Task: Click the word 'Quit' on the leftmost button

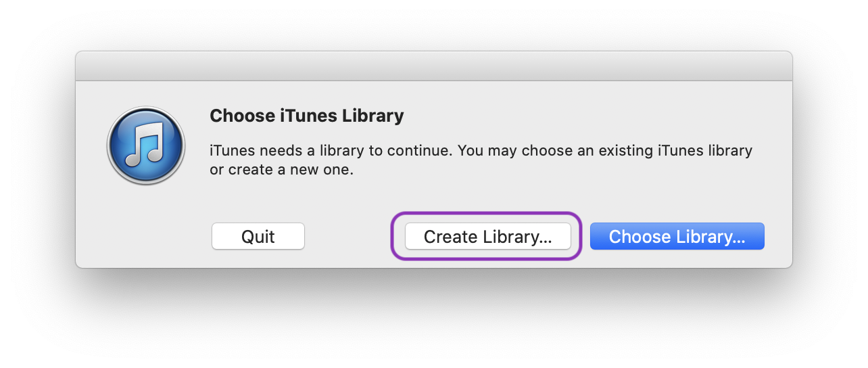Action: click(258, 237)
